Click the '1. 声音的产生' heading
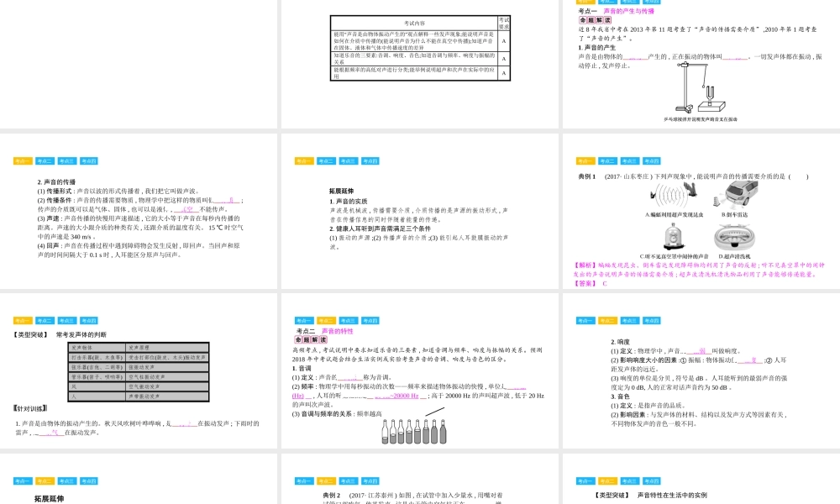Screen dimensions: 840x504 point(596,47)
